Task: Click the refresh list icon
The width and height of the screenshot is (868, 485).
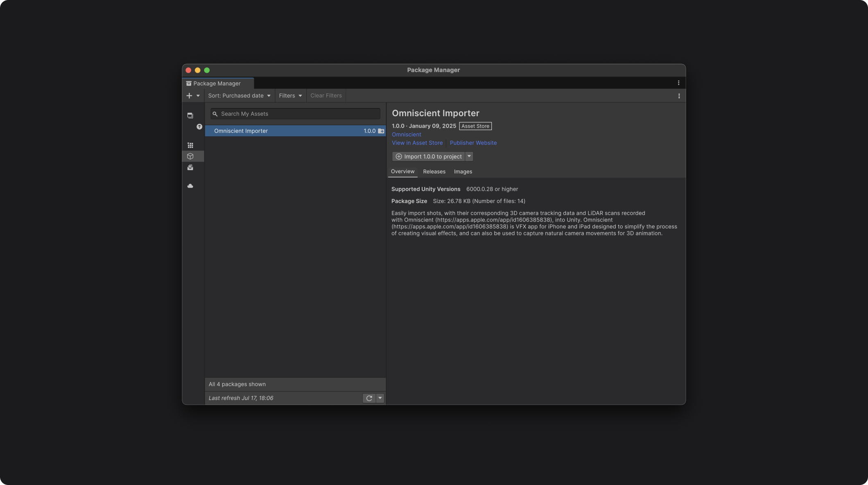Action: tap(369, 398)
